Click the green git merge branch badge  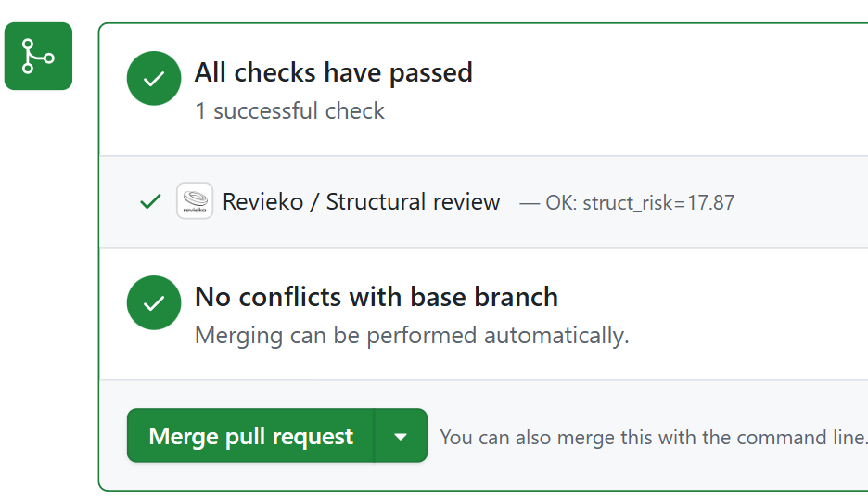38,57
